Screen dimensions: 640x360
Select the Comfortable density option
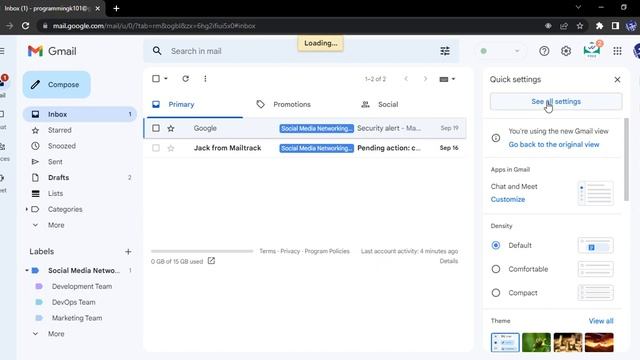(x=496, y=269)
